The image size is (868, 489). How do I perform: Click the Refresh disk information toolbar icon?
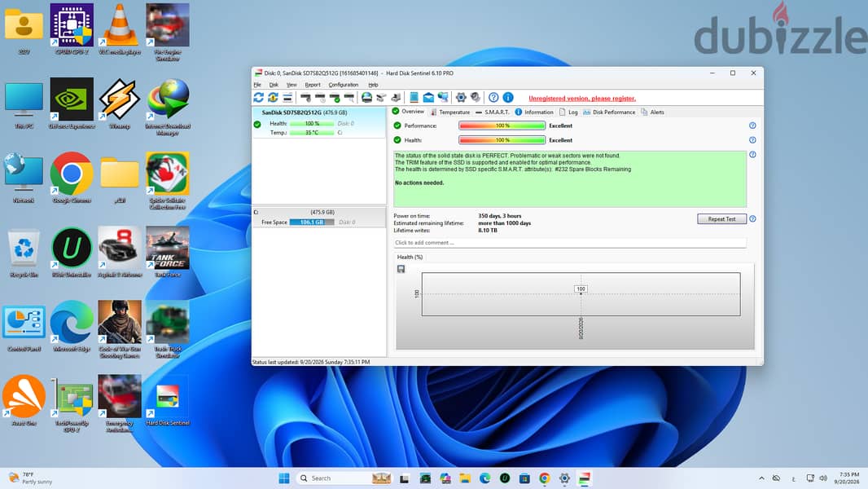[258, 98]
